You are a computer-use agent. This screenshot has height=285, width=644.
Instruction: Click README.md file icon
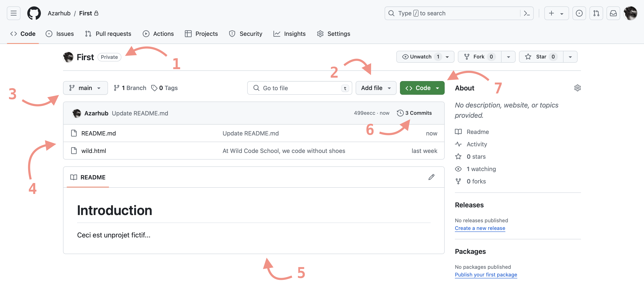click(x=74, y=133)
